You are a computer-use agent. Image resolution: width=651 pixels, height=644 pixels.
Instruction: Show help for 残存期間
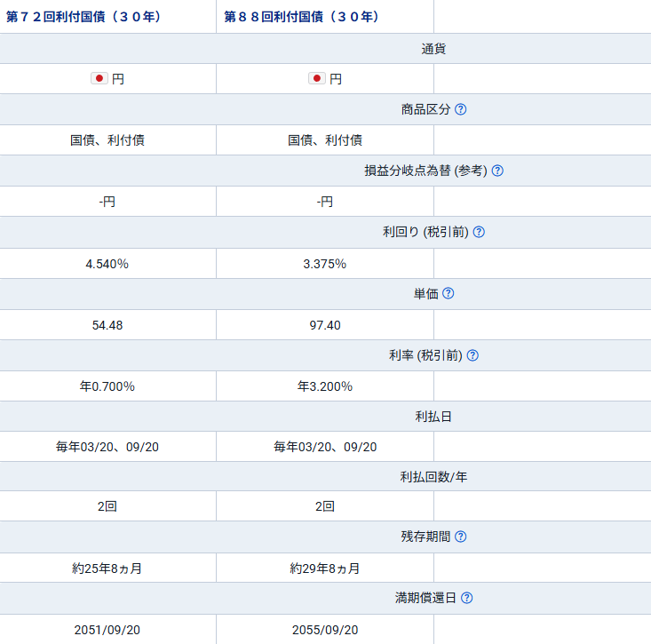[461, 537]
